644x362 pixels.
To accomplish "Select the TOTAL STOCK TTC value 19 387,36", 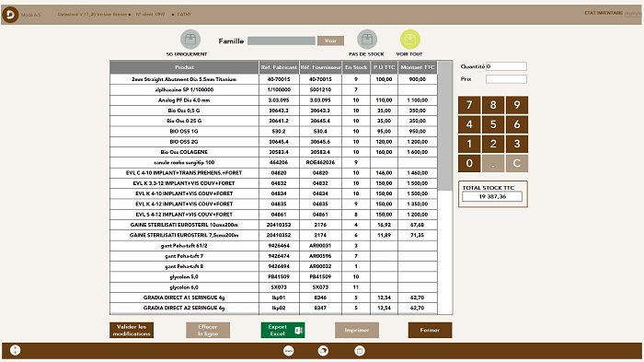I will 492,196.
